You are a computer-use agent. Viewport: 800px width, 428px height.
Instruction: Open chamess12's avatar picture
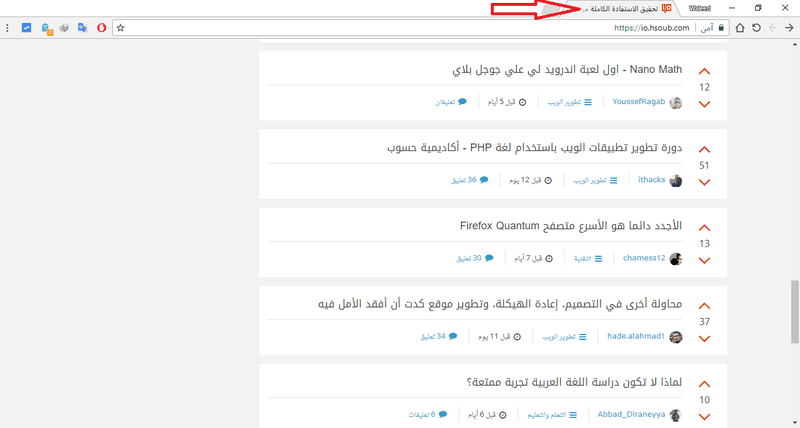tap(676, 259)
